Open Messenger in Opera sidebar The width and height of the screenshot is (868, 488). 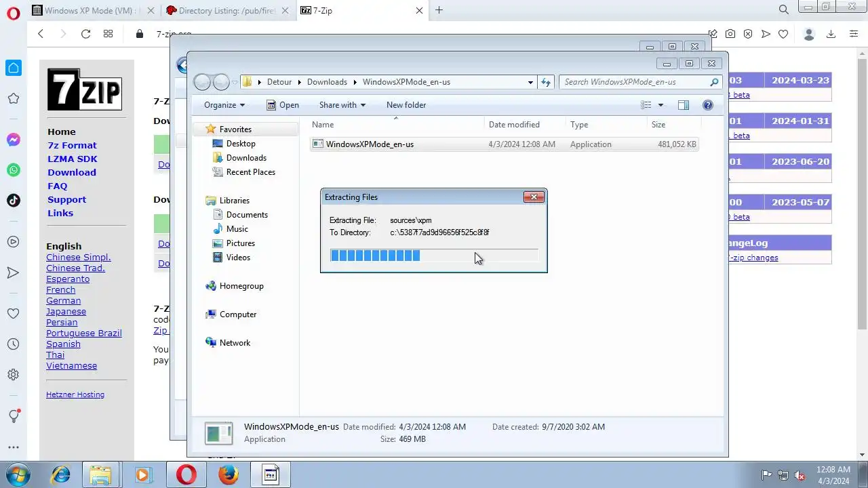point(13,140)
